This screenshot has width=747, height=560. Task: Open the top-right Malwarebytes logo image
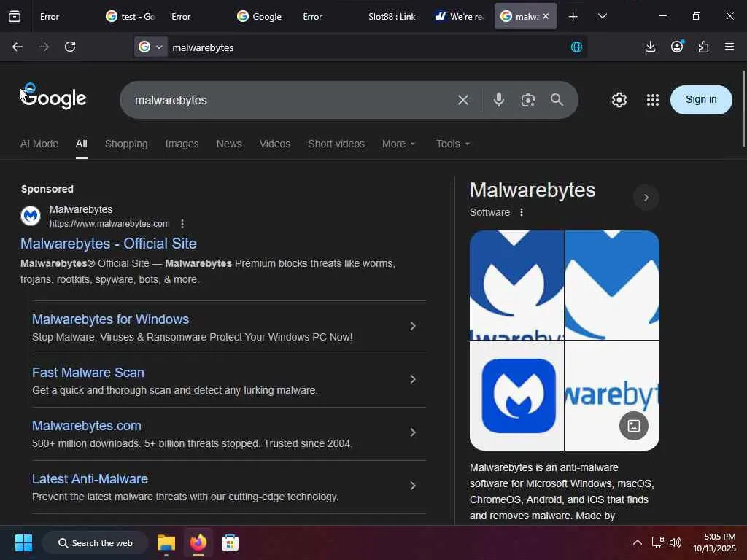[x=613, y=285]
